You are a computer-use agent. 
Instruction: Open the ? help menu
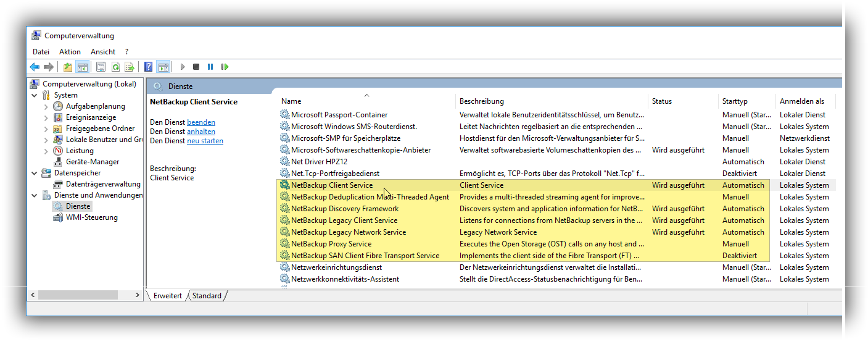pos(126,52)
